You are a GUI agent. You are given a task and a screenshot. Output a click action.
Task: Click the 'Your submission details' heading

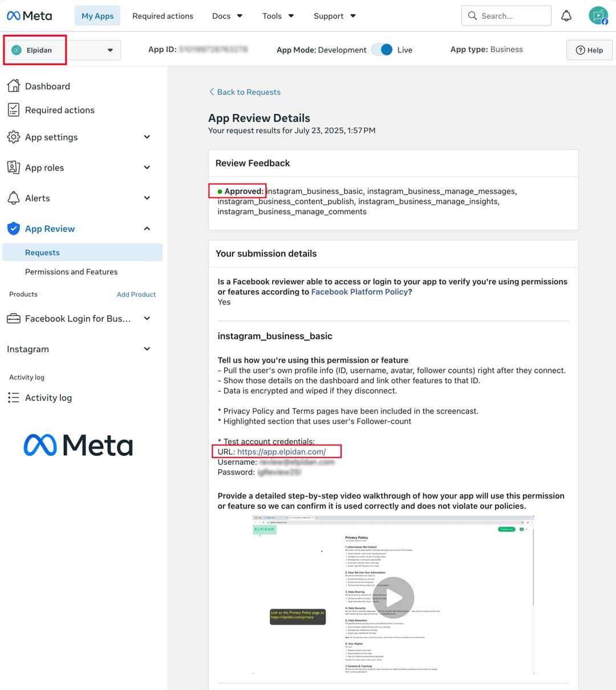266,254
